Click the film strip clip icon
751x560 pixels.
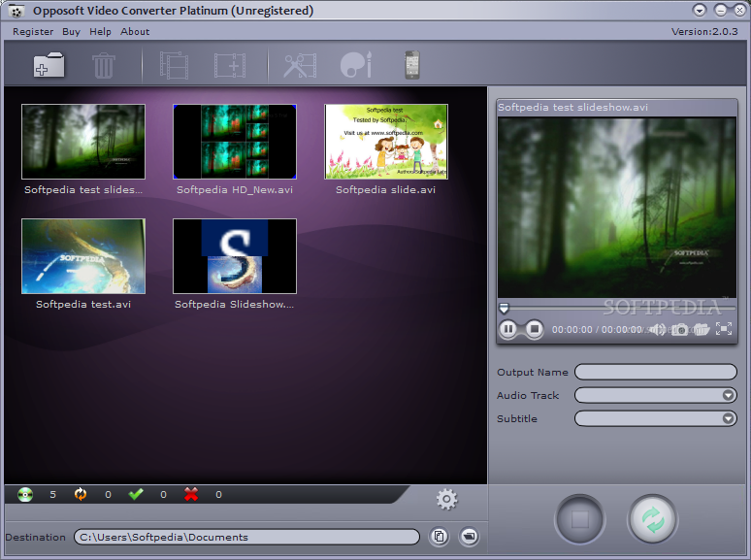click(x=174, y=65)
